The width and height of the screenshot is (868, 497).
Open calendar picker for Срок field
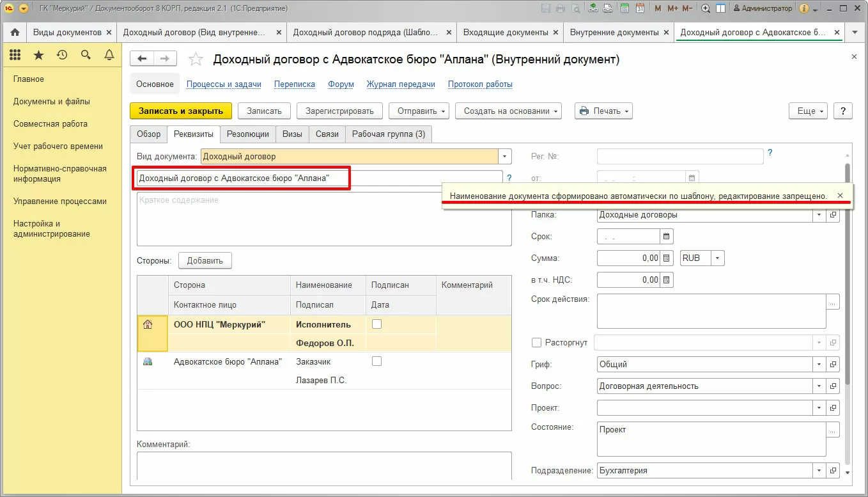667,237
